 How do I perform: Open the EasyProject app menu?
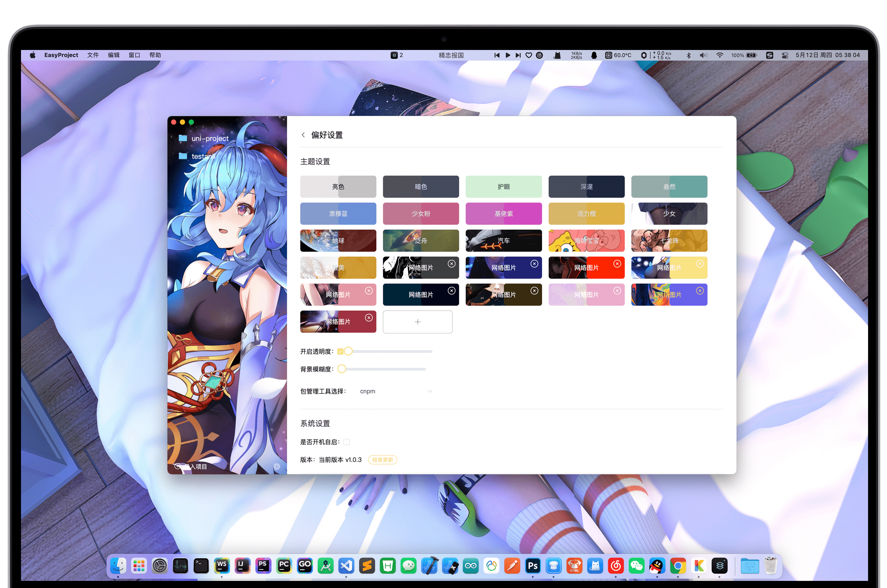[x=61, y=55]
